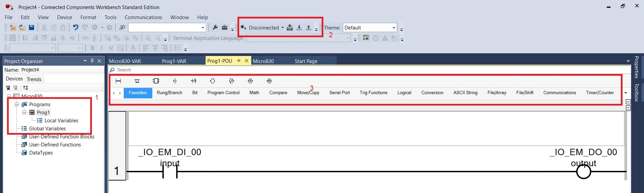Select the _IO_EM_DI_00 input contact on rung 1
The width and height of the screenshot is (644, 193).
click(170, 172)
